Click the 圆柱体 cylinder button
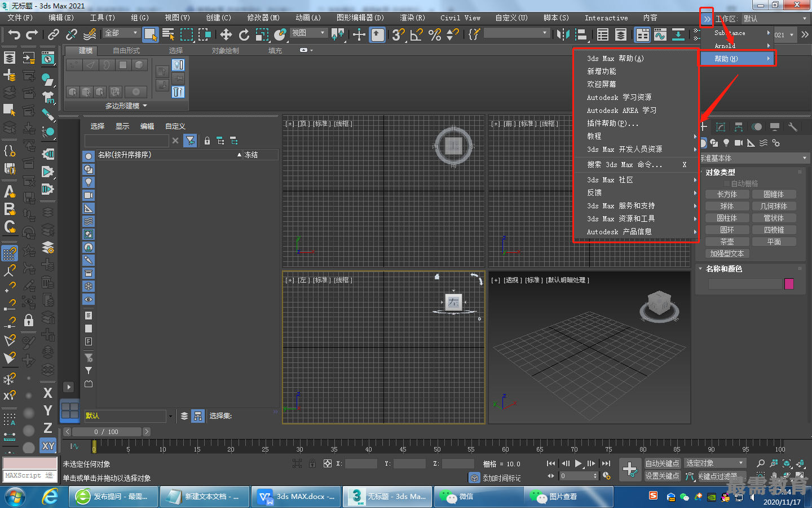 pos(727,218)
